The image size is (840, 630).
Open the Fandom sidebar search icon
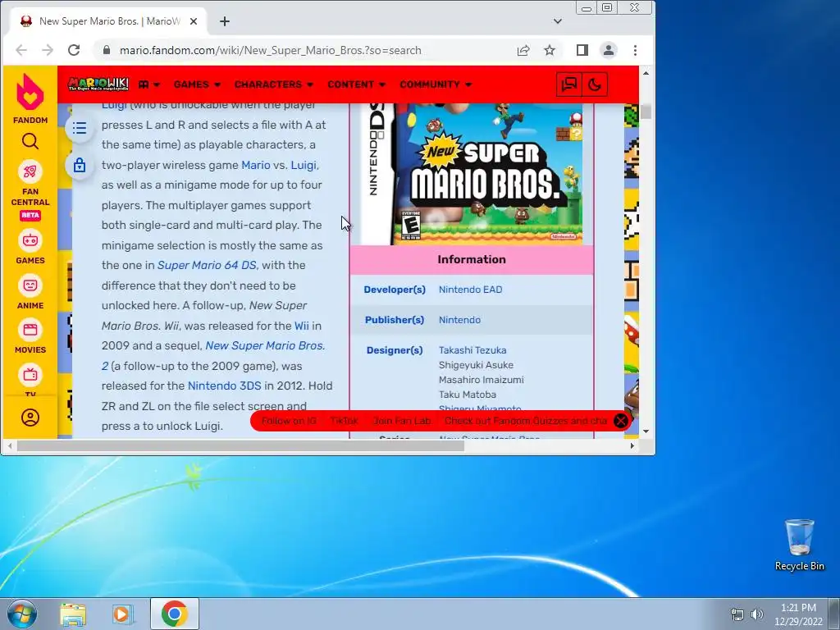30,141
